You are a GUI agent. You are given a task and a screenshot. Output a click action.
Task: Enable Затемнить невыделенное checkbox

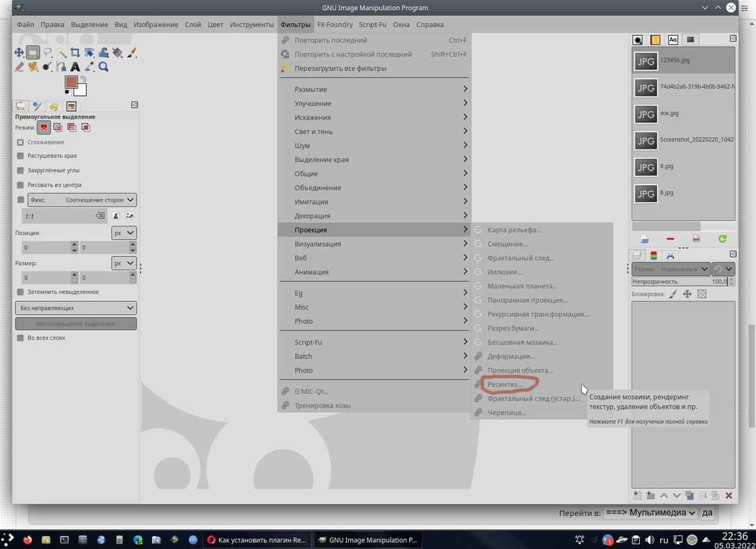[20, 292]
